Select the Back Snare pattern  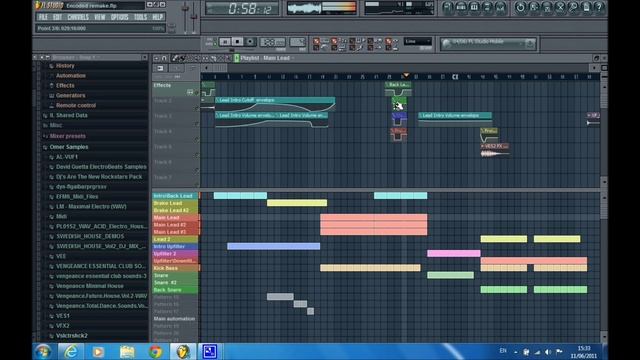coord(176,290)
